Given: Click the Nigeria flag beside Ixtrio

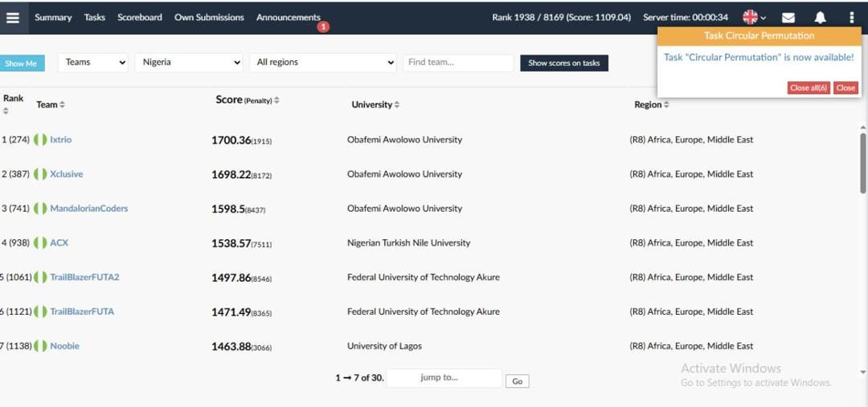Looking at the screenshot, I should pyautogui.click(x=40, y=140).
